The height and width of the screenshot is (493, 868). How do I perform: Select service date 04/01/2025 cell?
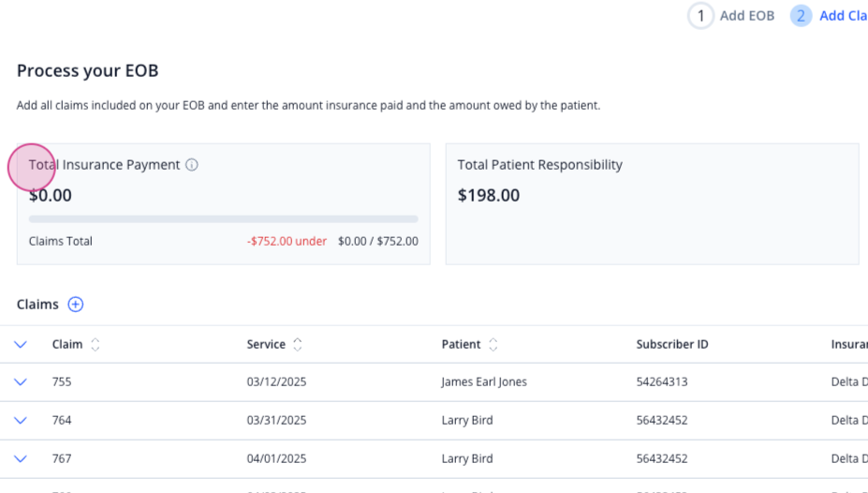coord(276,458)
